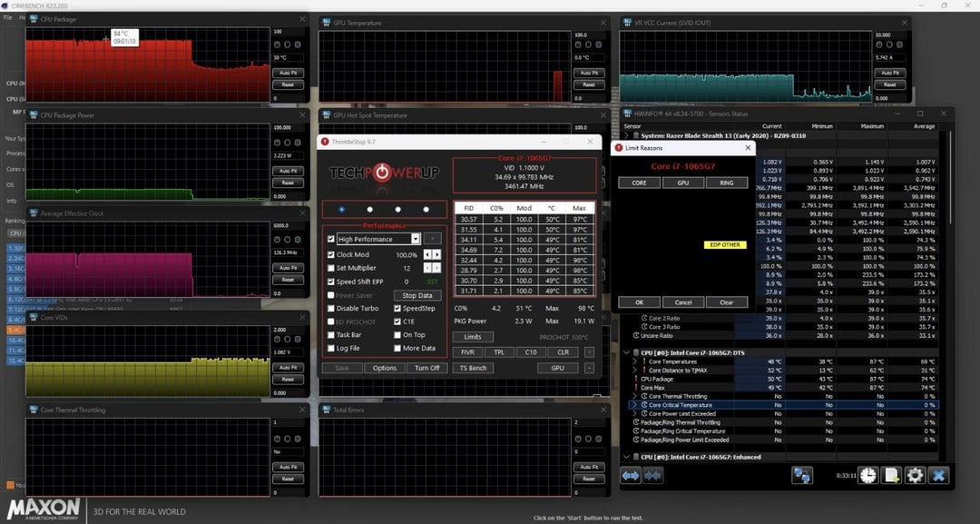980x524 pixels.
Task: Click chip icon of CPU DTS sensor group
Action: (x=636, y=352)
